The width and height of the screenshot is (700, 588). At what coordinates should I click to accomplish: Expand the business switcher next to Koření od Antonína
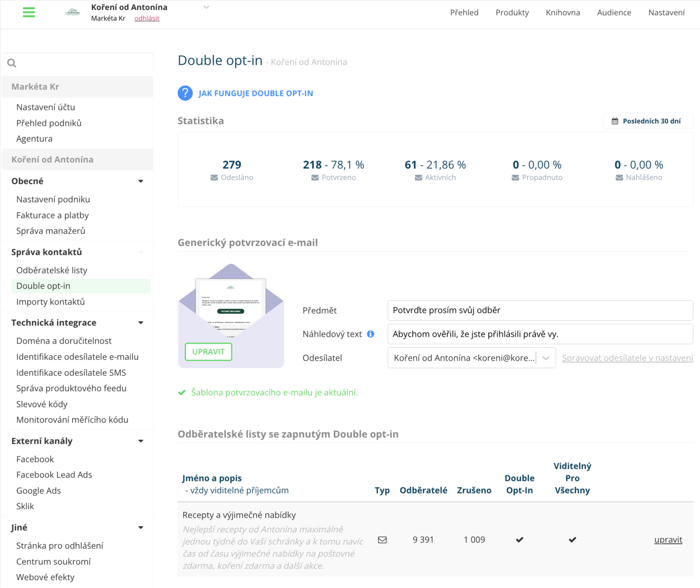(x=206, y=7)
